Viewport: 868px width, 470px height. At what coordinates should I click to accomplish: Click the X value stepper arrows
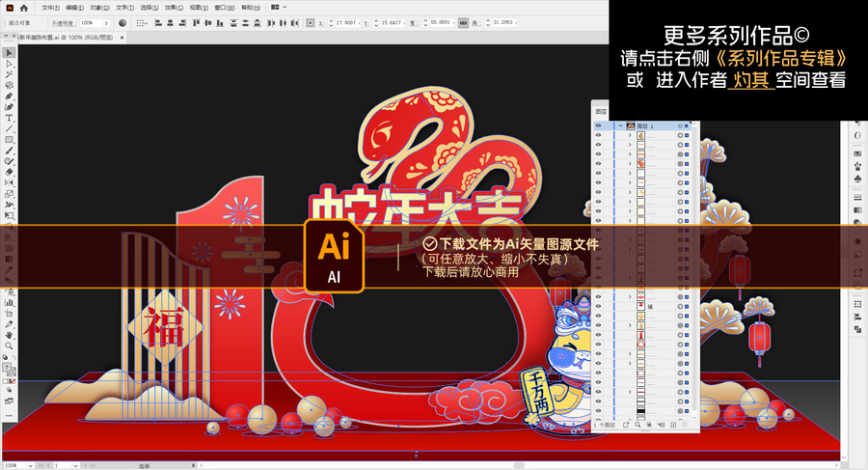pos(331,23)
